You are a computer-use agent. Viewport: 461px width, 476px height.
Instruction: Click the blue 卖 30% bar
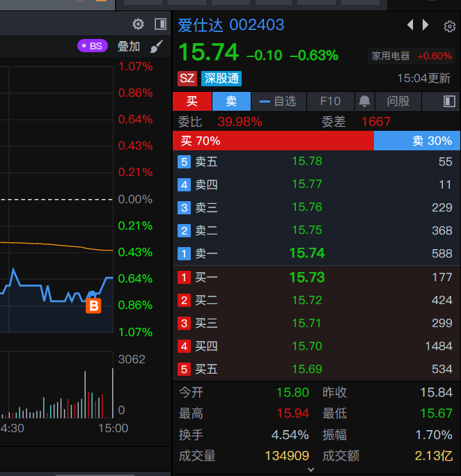(417, 141)
